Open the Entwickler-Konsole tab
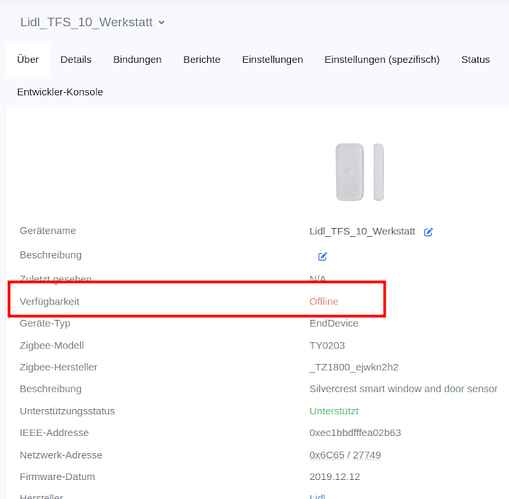 click(60, 92)
